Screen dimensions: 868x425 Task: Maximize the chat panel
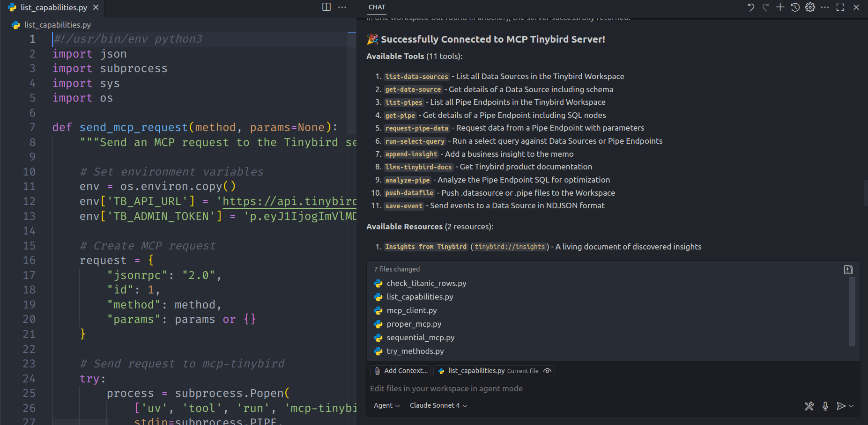(840, 7)
